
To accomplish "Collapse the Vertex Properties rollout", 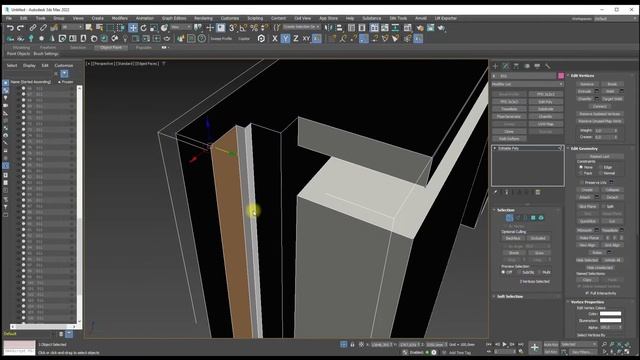I will point(587,302).
